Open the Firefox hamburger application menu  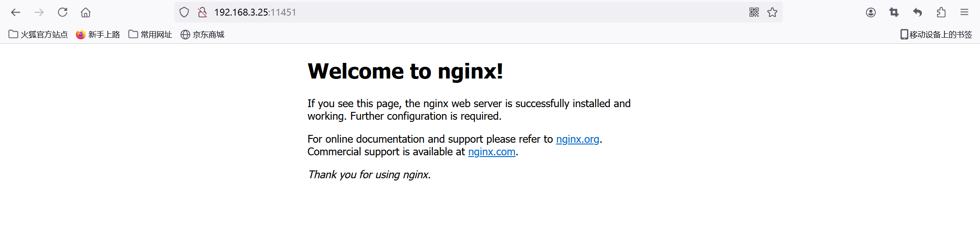[964, 12]
